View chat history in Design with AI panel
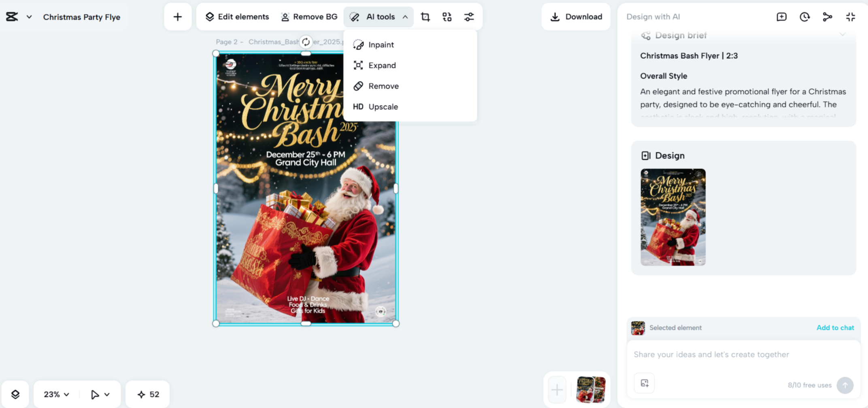The width and height of the screenshot is (868, 408). tap(804, 17)
